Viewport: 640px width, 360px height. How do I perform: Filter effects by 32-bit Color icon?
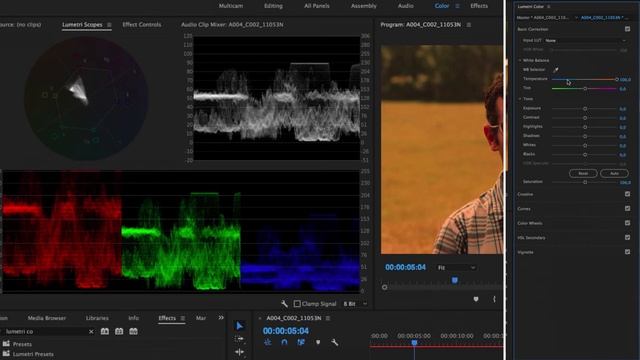(x=119, y=331)
